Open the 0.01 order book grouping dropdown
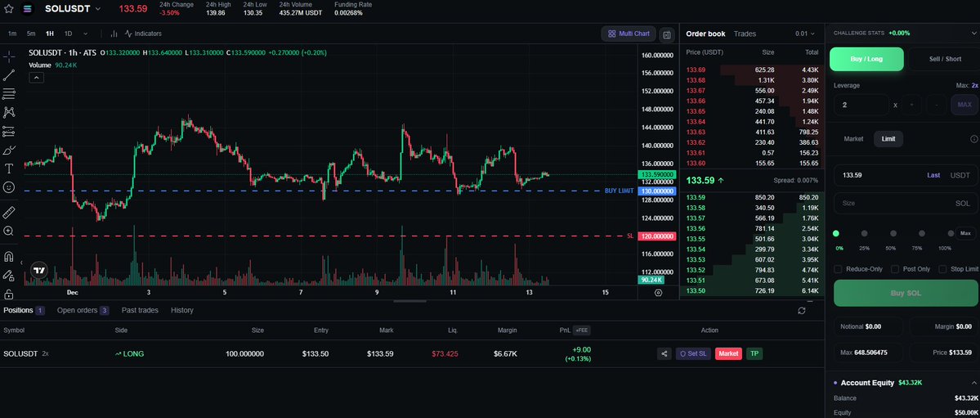980x418 pixels. click(805, 34)
